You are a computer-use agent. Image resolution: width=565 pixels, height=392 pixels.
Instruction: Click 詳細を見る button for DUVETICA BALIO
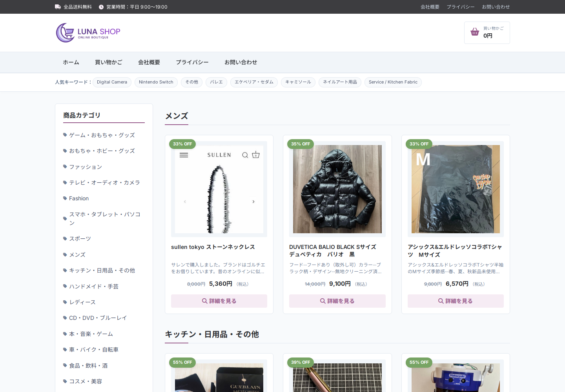point(337,301)
